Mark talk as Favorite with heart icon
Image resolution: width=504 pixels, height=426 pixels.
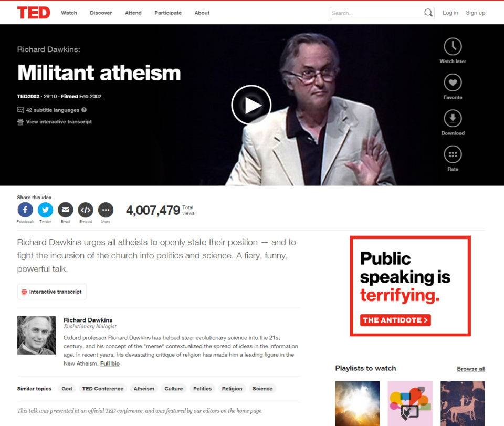453,82
